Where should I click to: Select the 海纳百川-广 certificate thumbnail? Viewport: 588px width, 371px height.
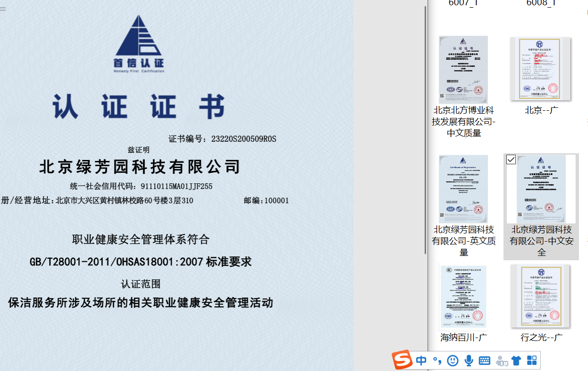tap(463, 297)
